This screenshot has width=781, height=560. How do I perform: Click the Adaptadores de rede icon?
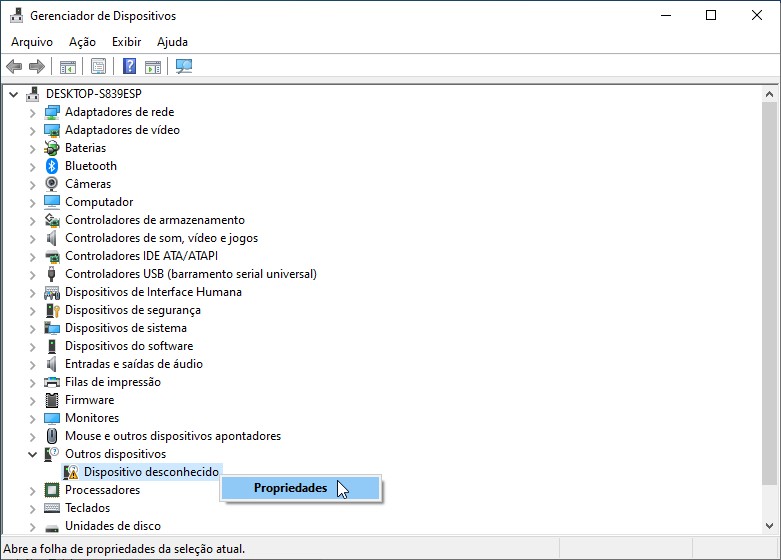point(52,112)
